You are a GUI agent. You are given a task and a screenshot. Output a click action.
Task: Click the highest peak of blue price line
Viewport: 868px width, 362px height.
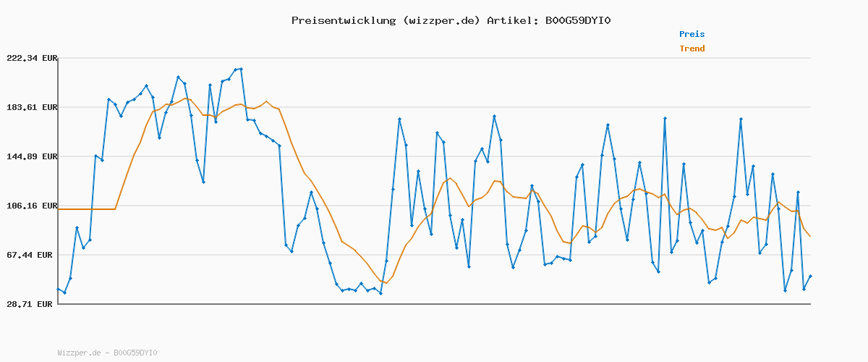(241, 69)
